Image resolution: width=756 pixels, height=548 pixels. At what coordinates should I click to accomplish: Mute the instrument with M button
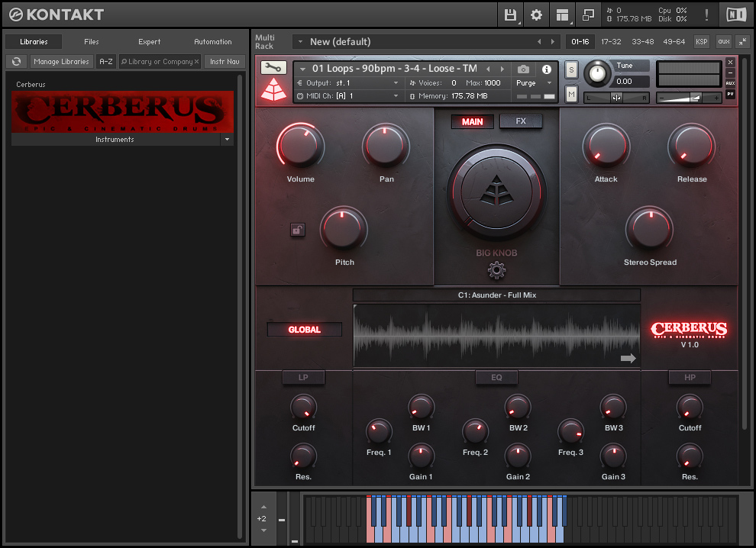pyautogui.click(x=571, y=94)
